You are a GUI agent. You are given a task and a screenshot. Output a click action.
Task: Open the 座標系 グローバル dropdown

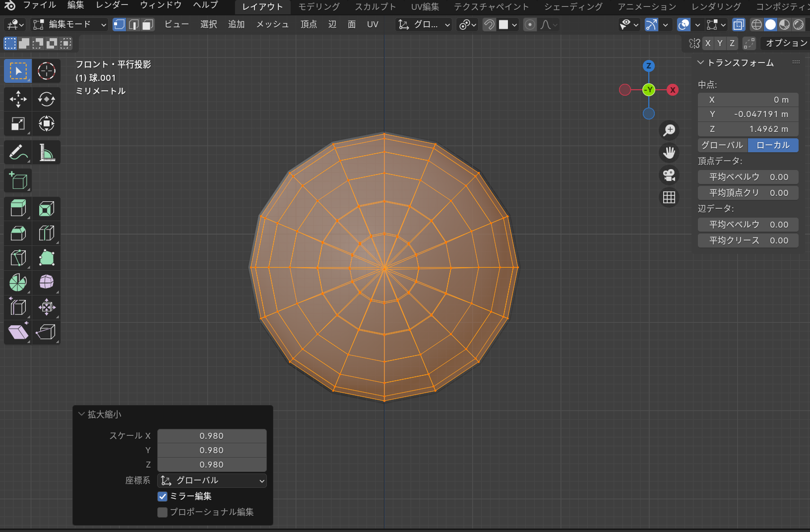coord(212,480)
